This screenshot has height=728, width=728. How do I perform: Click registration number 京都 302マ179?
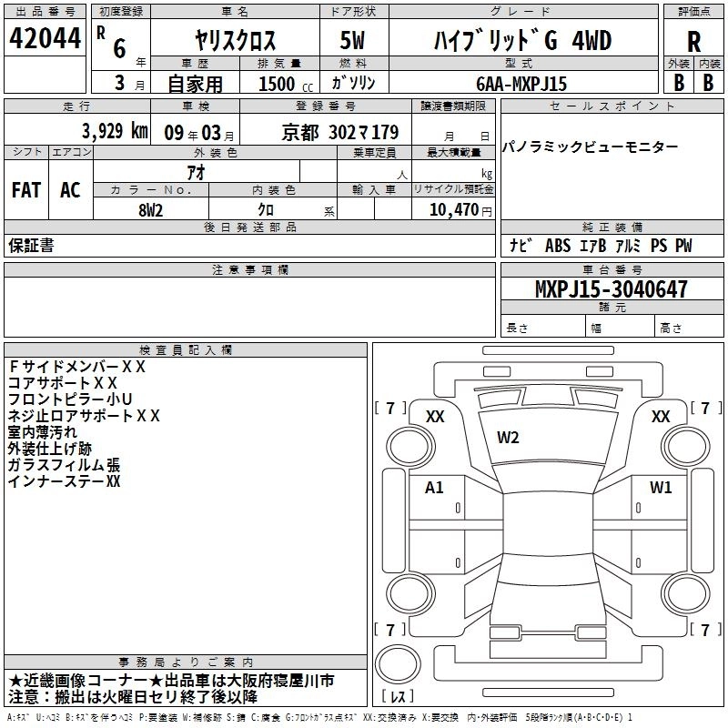[x=339, y=132]
